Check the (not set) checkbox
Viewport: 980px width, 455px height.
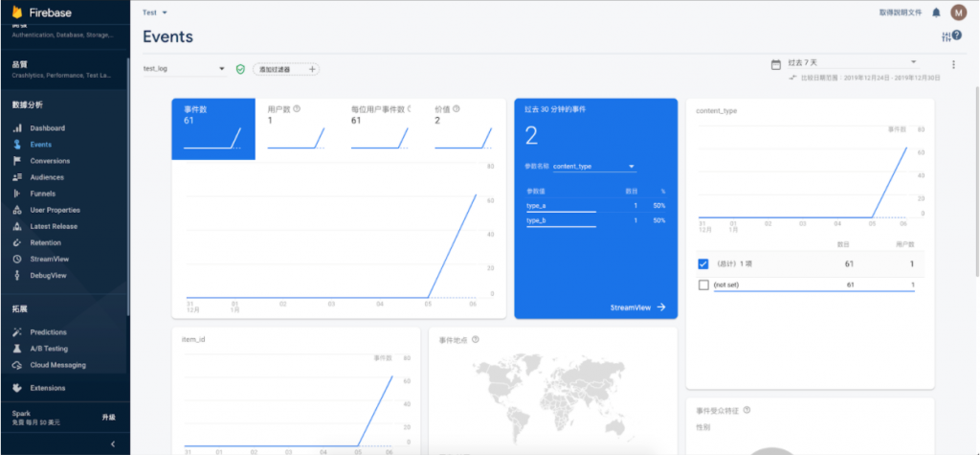click(x=703, y=284)
